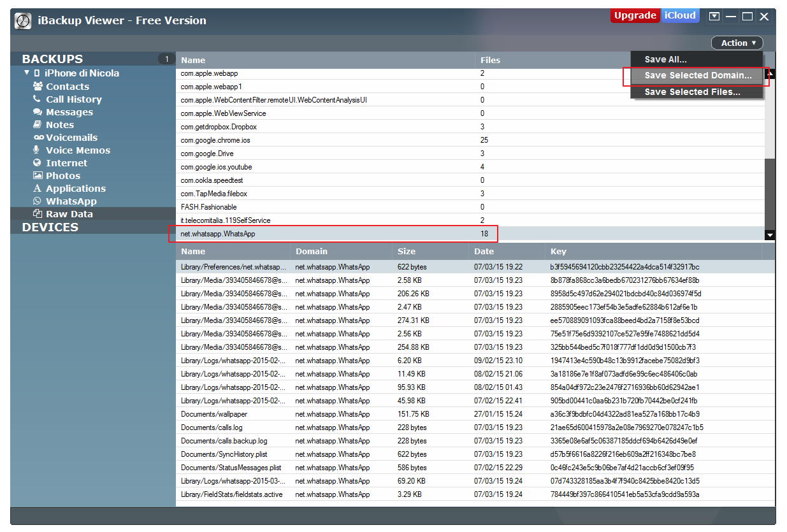The height and width of the screenshot is (532, 787).
Task: Select the Library/FieldStats/fieldstats.active file row
Action: [x=475, y=494]
